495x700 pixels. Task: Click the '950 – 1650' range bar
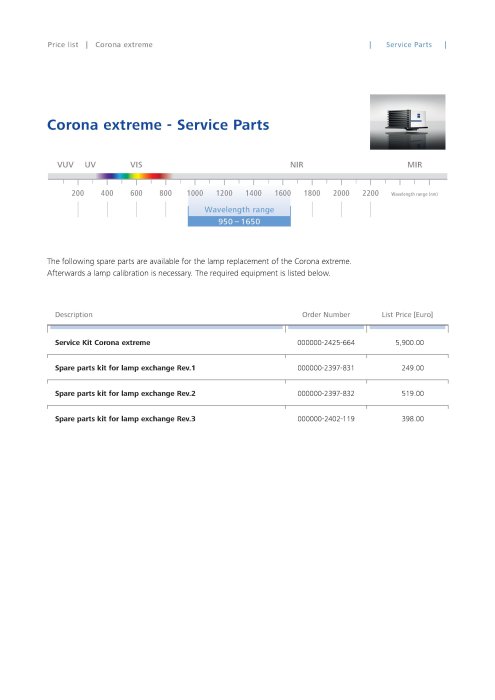(239, 221)
